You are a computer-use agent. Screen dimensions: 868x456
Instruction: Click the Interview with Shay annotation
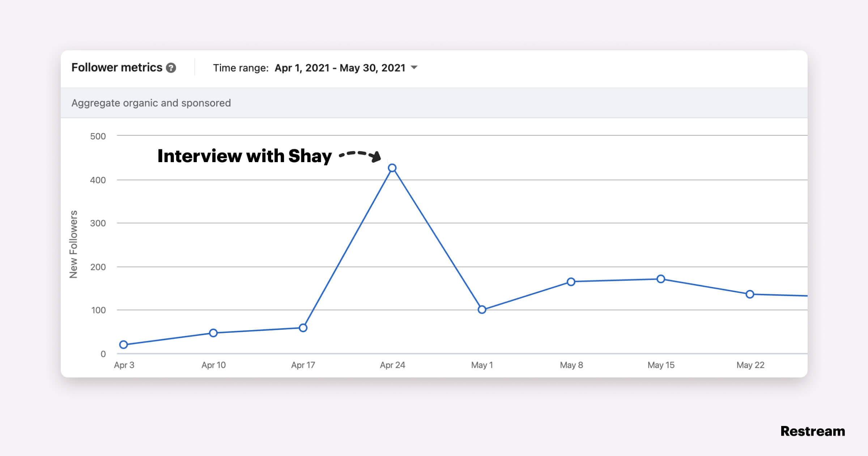[244, 156]
